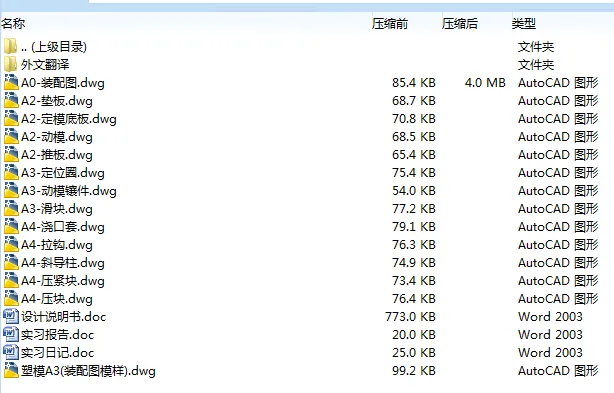Click the 85.4 KB size value
This screenshot has width=614, height=393.
click(414, 83)
